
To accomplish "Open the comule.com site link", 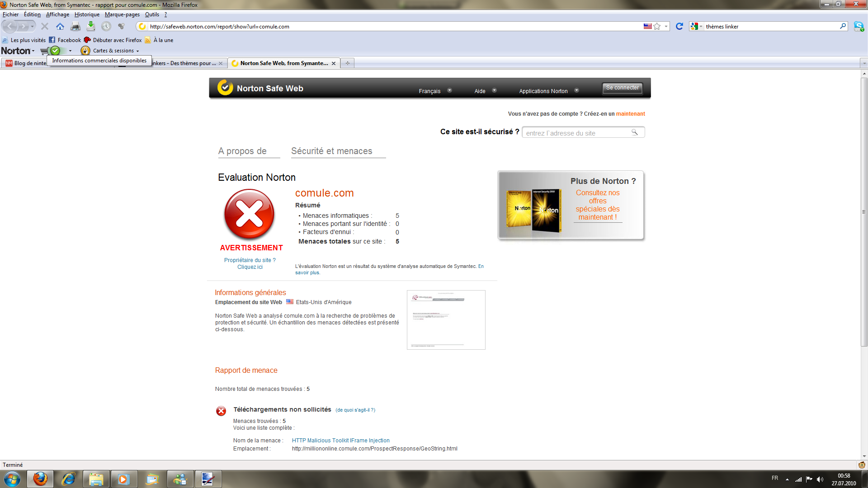I will [x=324, y=193].
